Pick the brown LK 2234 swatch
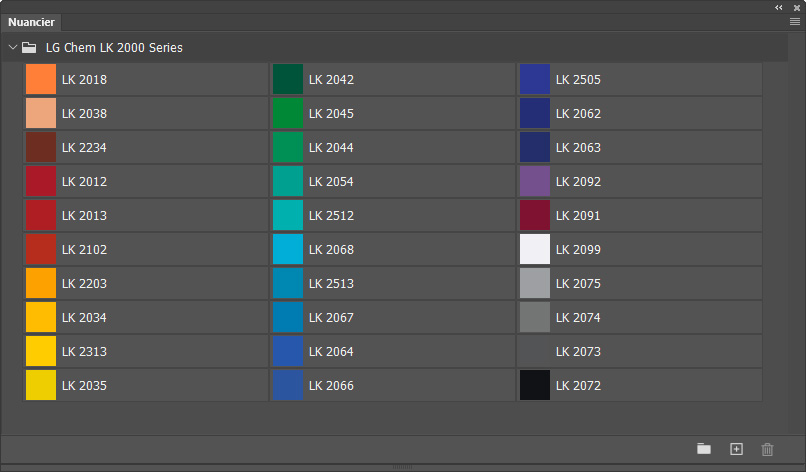The image size is (806, 472). [41, 147]
